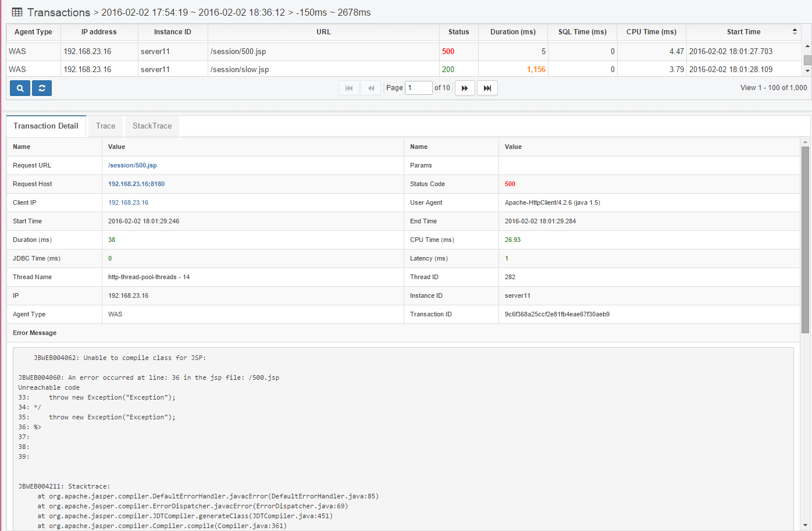Click the page number input field
812x531 pixels.
click(x=418, y=88)
